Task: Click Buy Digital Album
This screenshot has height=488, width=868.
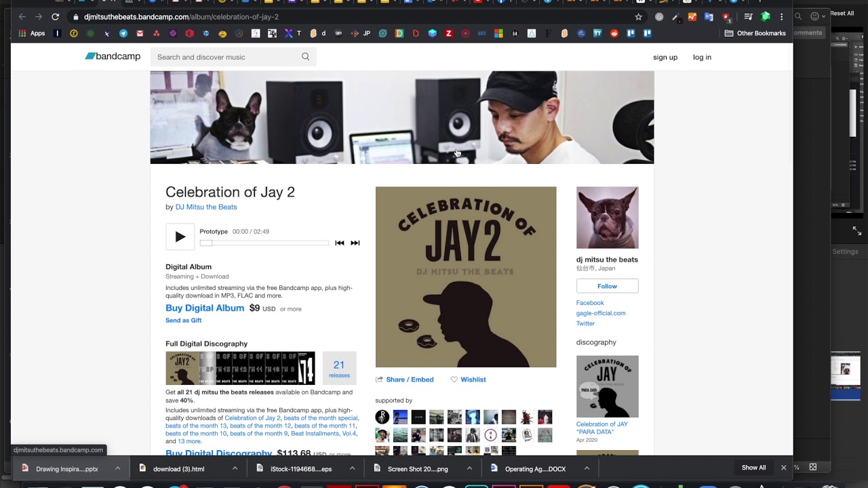Action: [205, 308]
